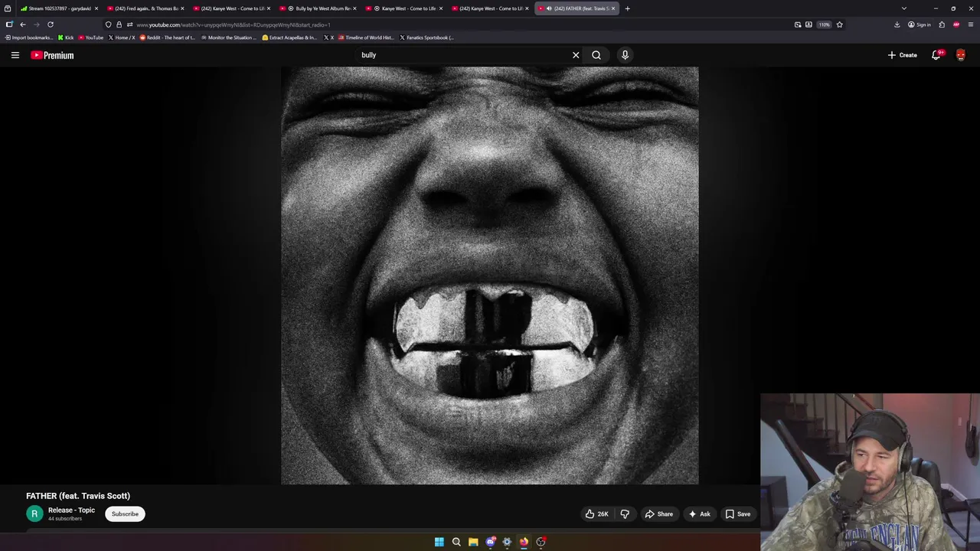Viewport: 980px width, 551px height.
Task: Clear the 'bully' search text
Action: pyautogui.click(x=576, y=55)
